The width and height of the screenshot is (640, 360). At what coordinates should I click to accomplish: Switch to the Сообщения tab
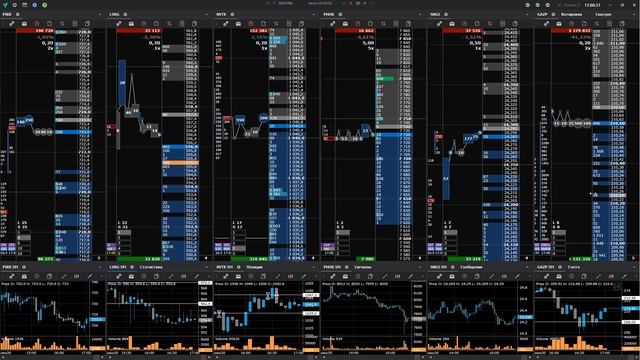point(471,267)
